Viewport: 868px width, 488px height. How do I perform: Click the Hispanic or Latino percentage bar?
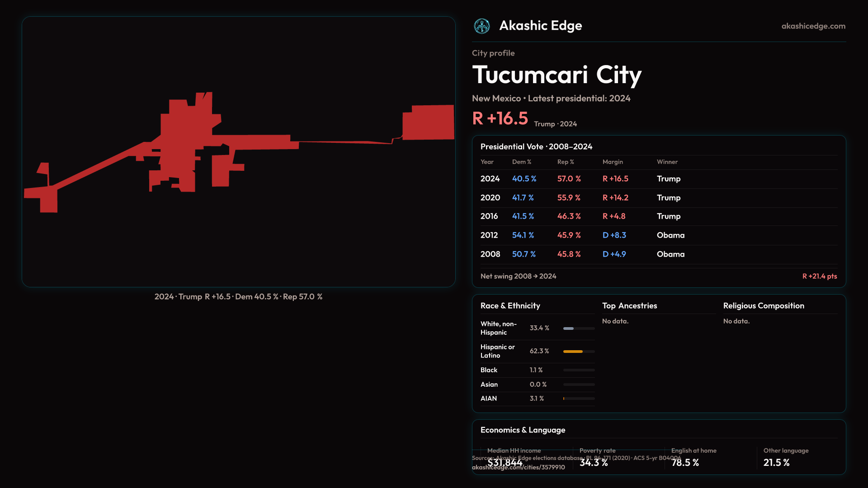(x=579, y=352)
